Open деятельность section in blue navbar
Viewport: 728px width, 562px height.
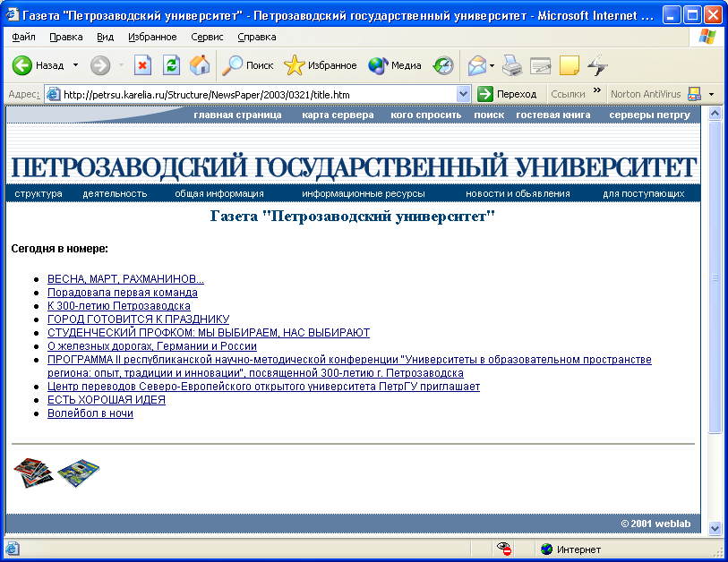[x=115, y=193]
